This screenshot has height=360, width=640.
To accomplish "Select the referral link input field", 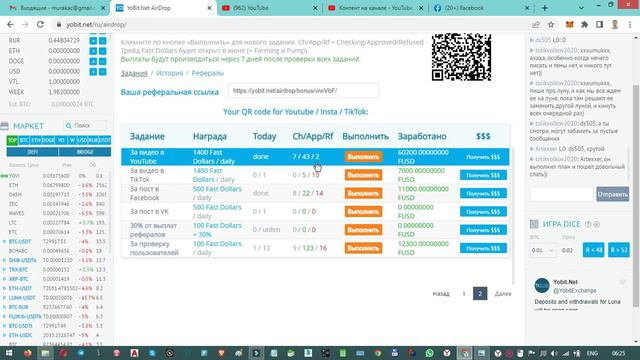I will tap(303, 91).
